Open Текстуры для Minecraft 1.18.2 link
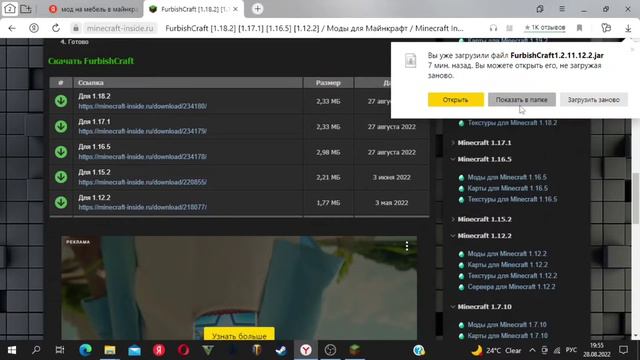 coord(512,123)
